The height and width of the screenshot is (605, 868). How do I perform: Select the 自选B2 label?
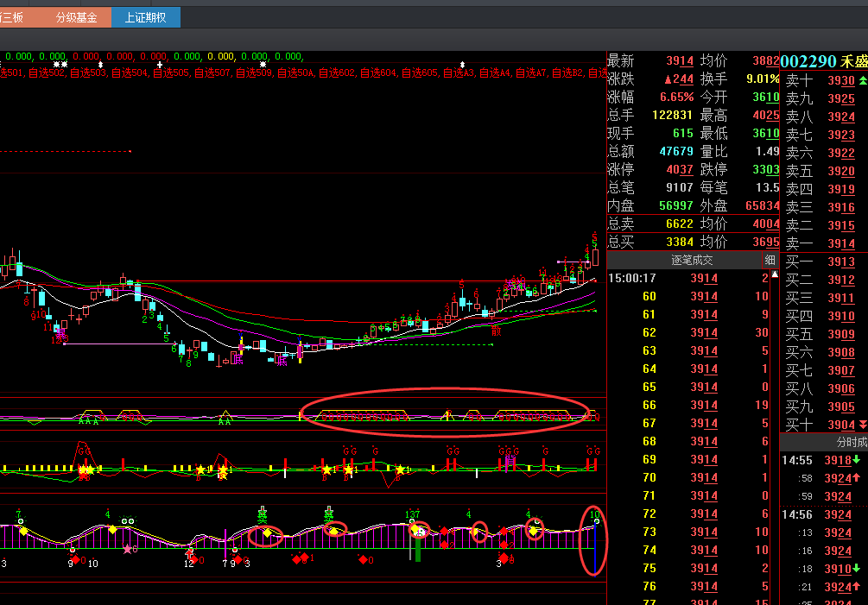(567, 73)
